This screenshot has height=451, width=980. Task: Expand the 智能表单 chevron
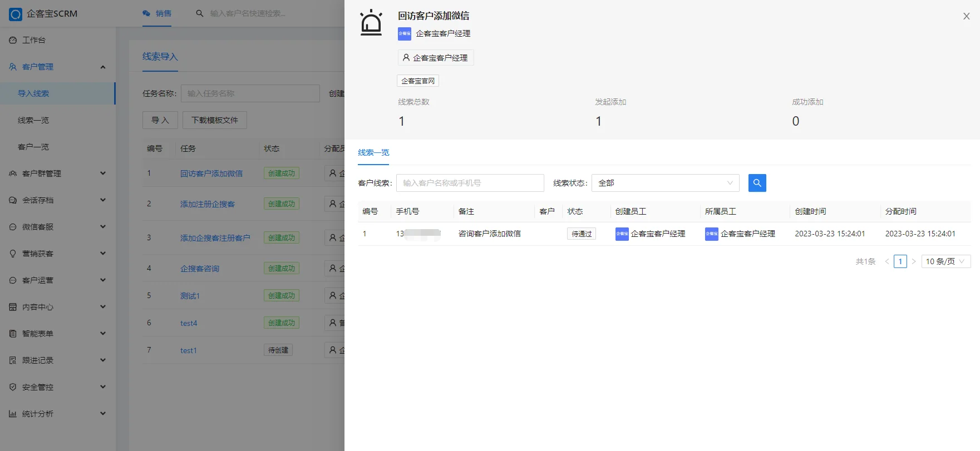103,334
